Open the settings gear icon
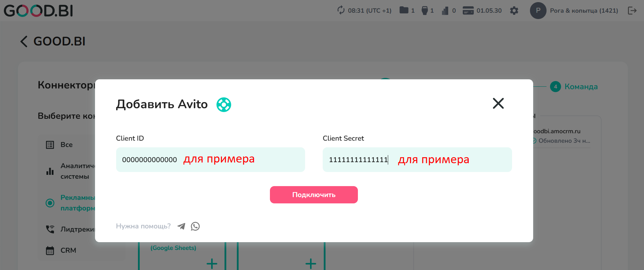Image resolution: width=644 pixels, height=270 pixels. tap(514, 11)
